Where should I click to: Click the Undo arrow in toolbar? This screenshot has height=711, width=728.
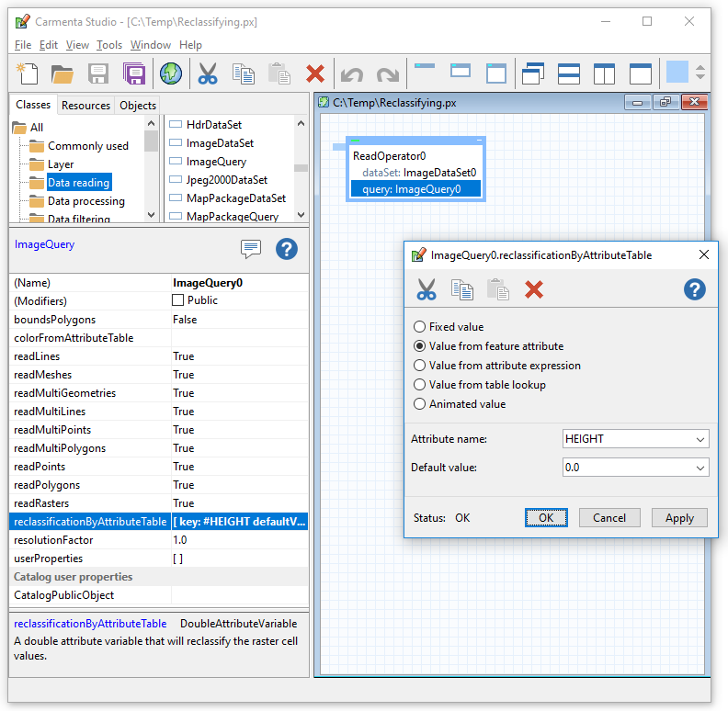tap(351, 73)
